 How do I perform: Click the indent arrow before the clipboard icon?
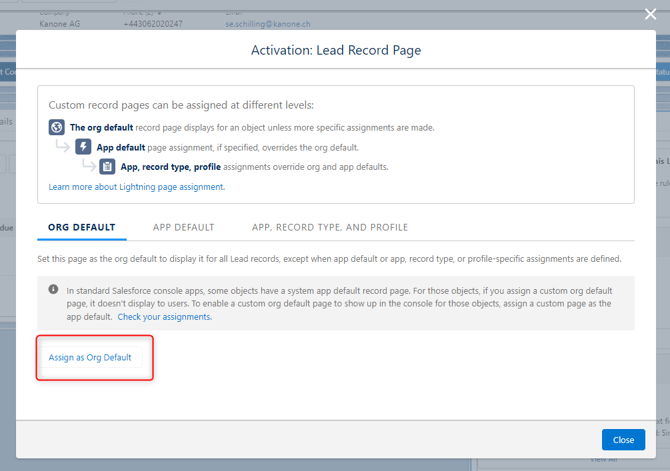click(88, 166)
